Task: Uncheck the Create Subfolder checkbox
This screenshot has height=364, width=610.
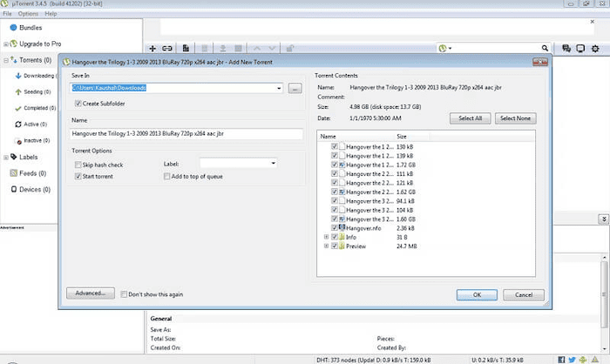Action: (78, 104)
